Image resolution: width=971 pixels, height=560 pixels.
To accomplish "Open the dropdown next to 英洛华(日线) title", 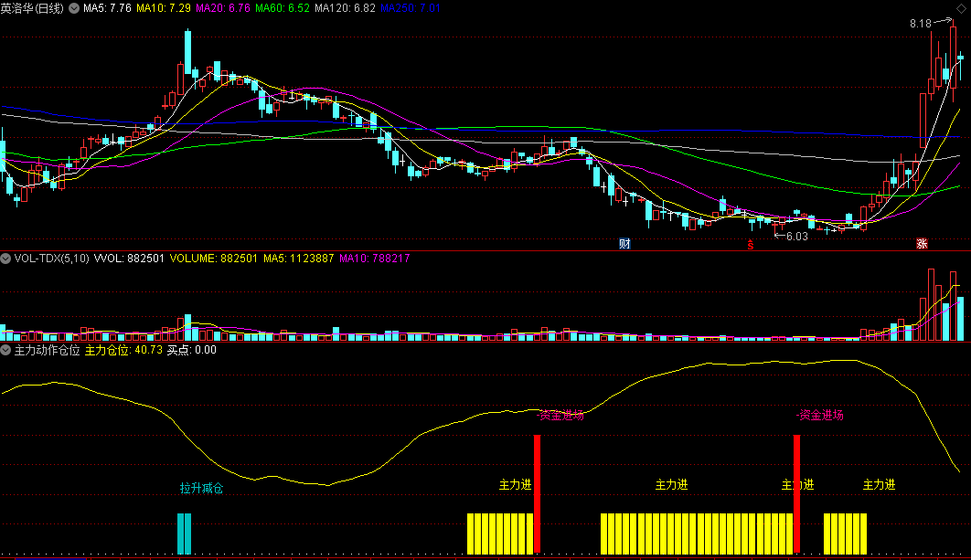I will pos(74,8).
